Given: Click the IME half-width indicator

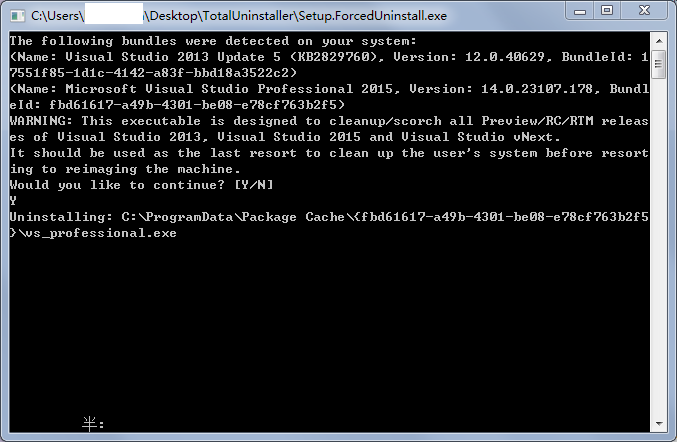Looking at the screenshot, I should click(93, 424).
